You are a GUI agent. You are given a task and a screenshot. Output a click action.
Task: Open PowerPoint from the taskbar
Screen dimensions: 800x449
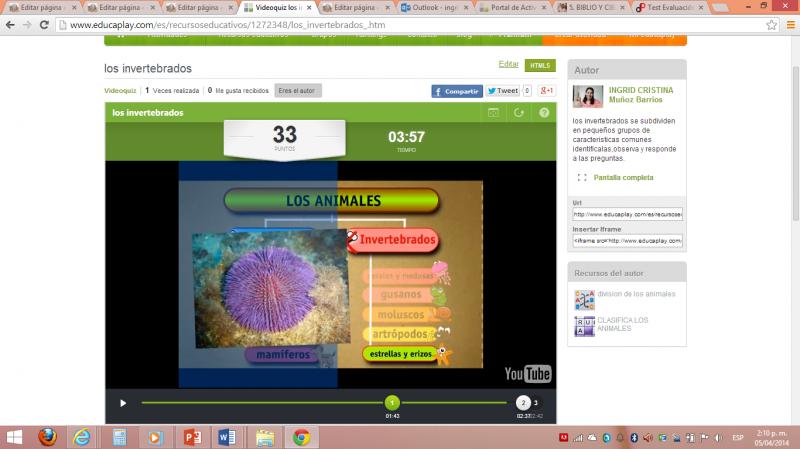click(x=192, y=437)
